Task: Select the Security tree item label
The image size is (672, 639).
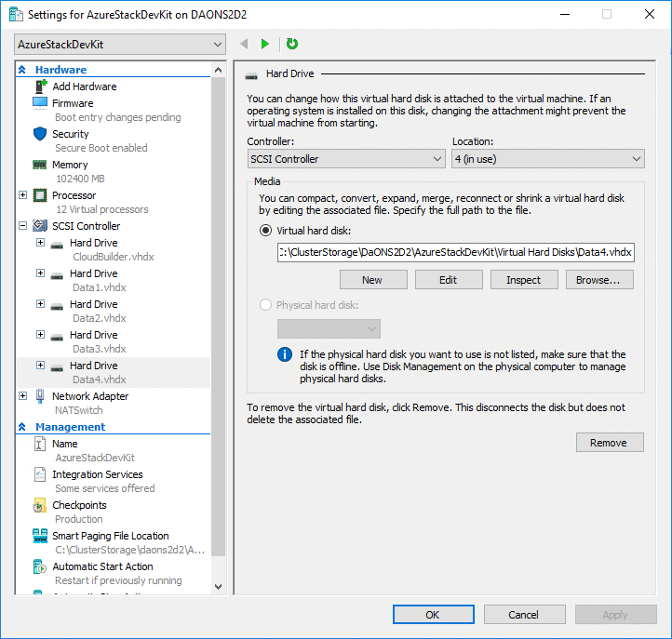Action: (x=71, y=134)
